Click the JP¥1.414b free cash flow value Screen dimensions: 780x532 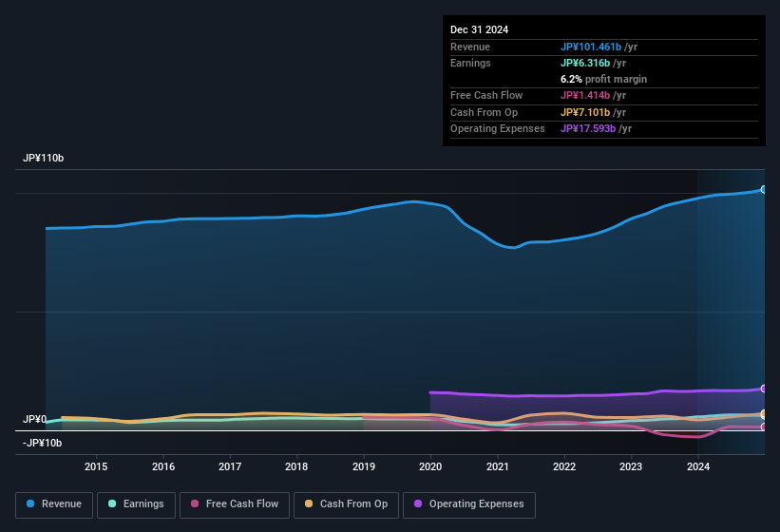585,95
